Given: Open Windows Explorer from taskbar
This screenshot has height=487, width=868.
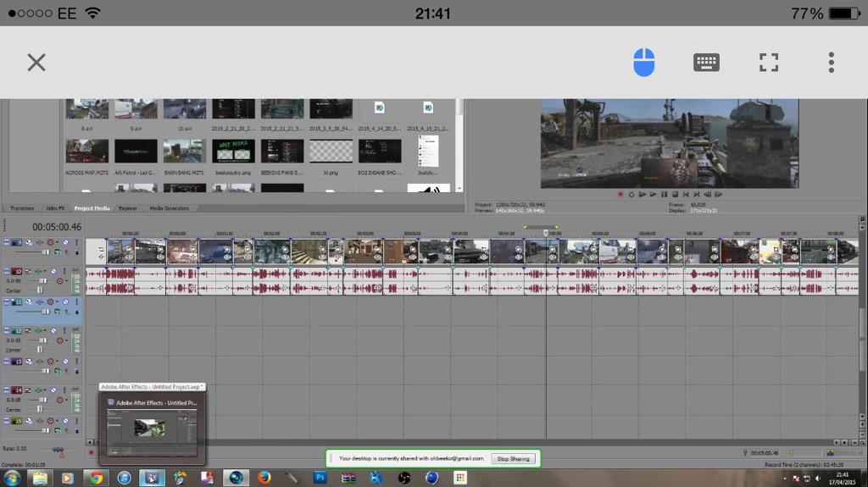Looking at the screenshot, I should coord(40,478).
